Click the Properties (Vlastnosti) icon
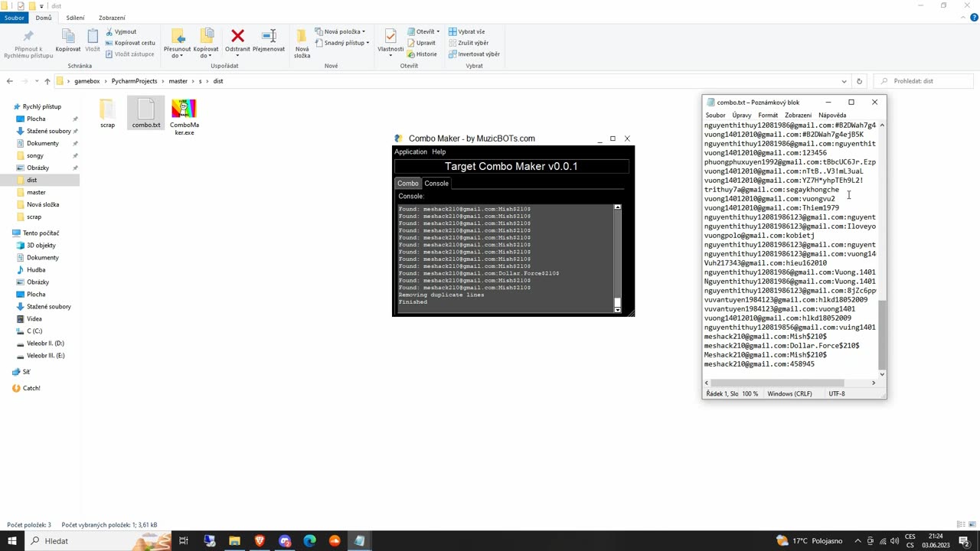 coord(390,41)
